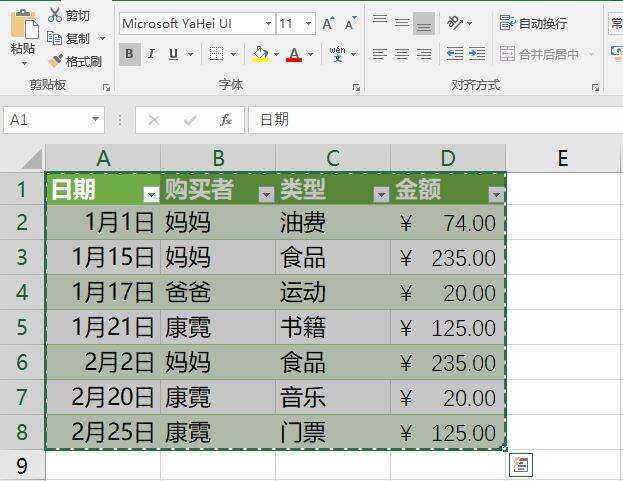Image resolution: width=623 pixels, height=481 pixels.
Task: Open the Copy dropdown arrow
Action: (103, 39)
